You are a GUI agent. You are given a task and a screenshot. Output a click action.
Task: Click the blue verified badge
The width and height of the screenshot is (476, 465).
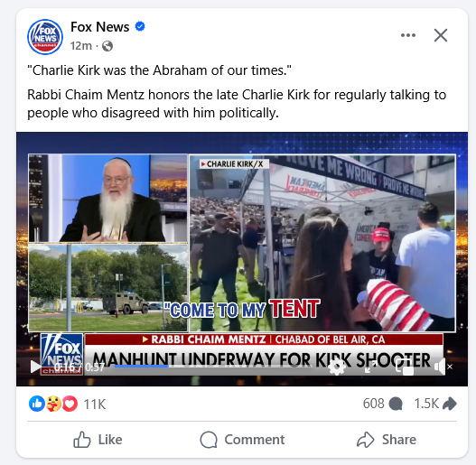(140, 27)
